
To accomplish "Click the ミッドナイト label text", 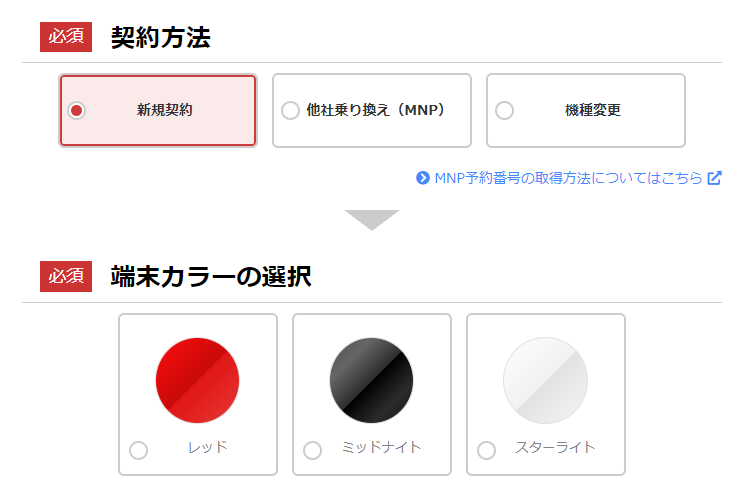I will (381, 447).
